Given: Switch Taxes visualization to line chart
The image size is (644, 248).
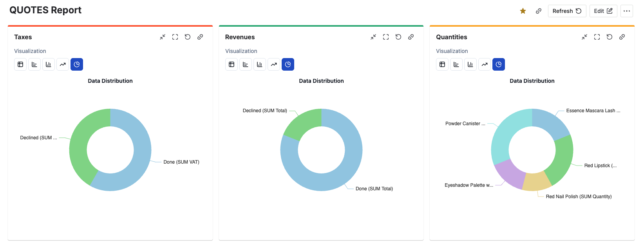Looking at the screenshot, I should (63, 64).
